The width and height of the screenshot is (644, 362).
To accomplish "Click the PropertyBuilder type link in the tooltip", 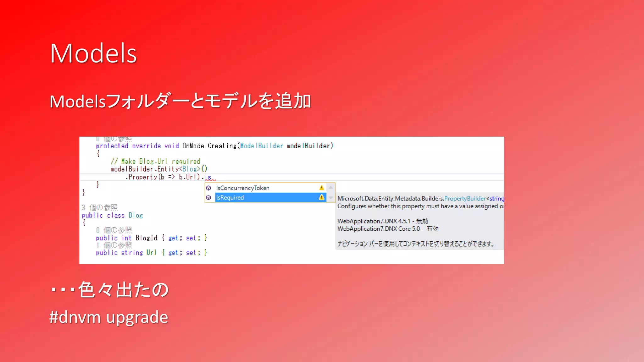I will (x=465, y=199).
